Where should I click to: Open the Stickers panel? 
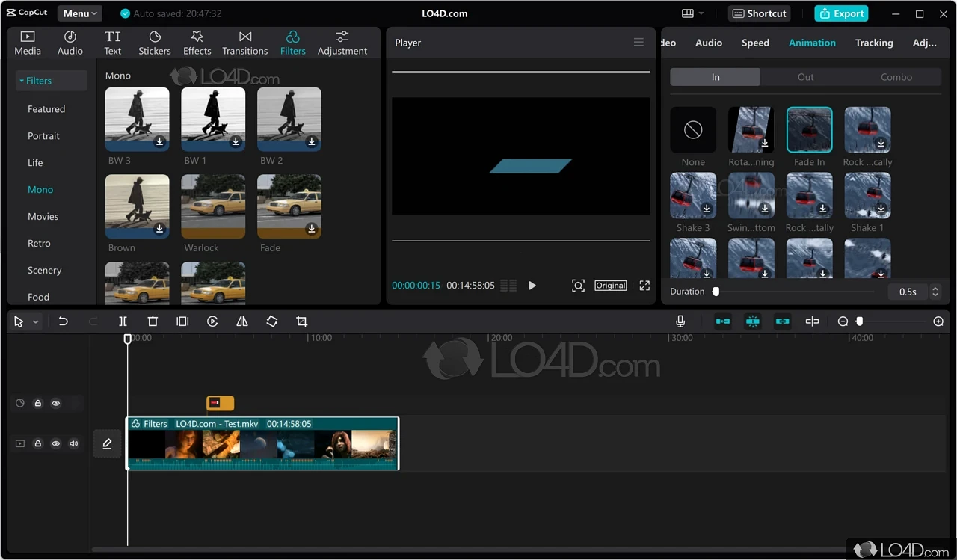[x=155, y=43]
